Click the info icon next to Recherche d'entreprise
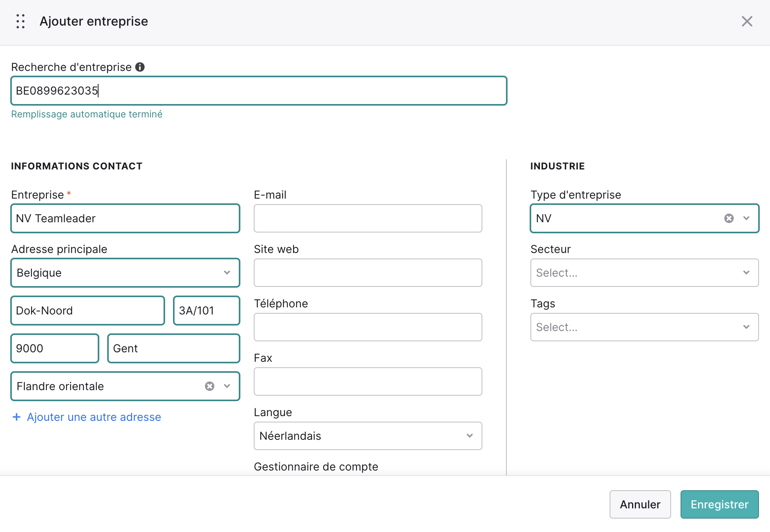 (140, 67)
